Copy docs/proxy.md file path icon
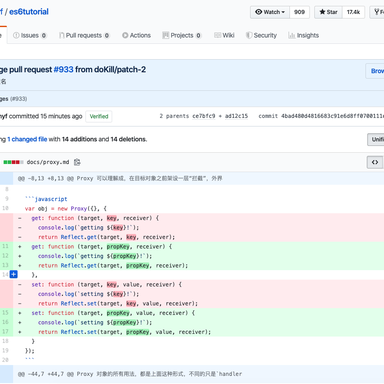Viewport: 384px width, 384px height. tap(77, 162)
